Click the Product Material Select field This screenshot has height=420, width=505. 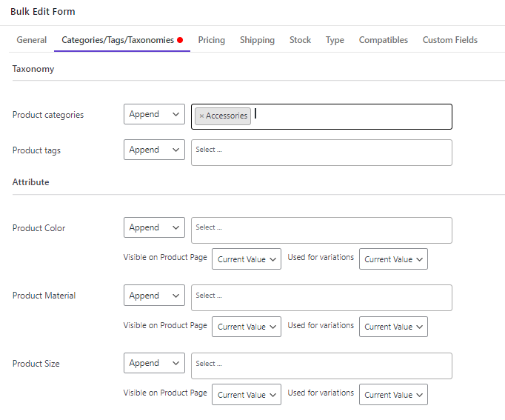click(321, 298)
